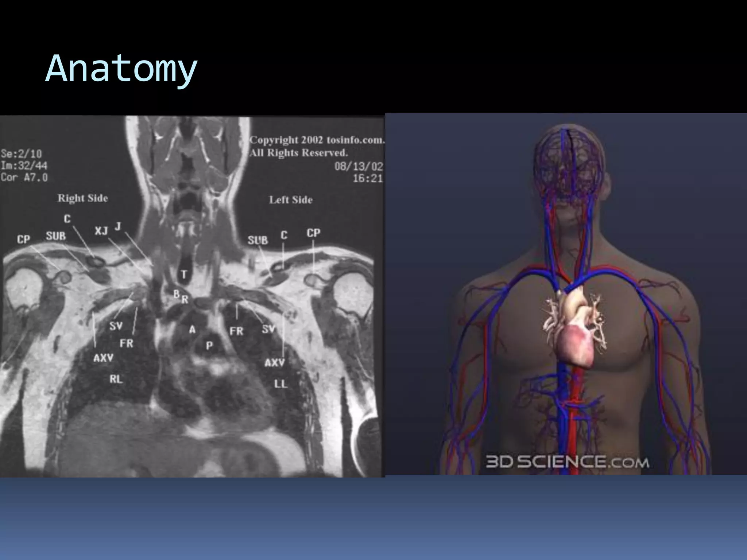This screenshot has height=560, width=747.
Task: Click the 'All Rights Reserved.' line
Action: 298,153
